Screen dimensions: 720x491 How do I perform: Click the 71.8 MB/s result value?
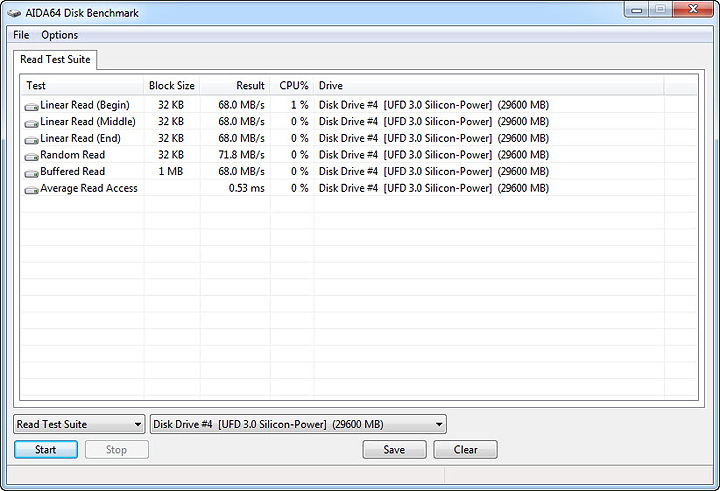pos(242,155)
